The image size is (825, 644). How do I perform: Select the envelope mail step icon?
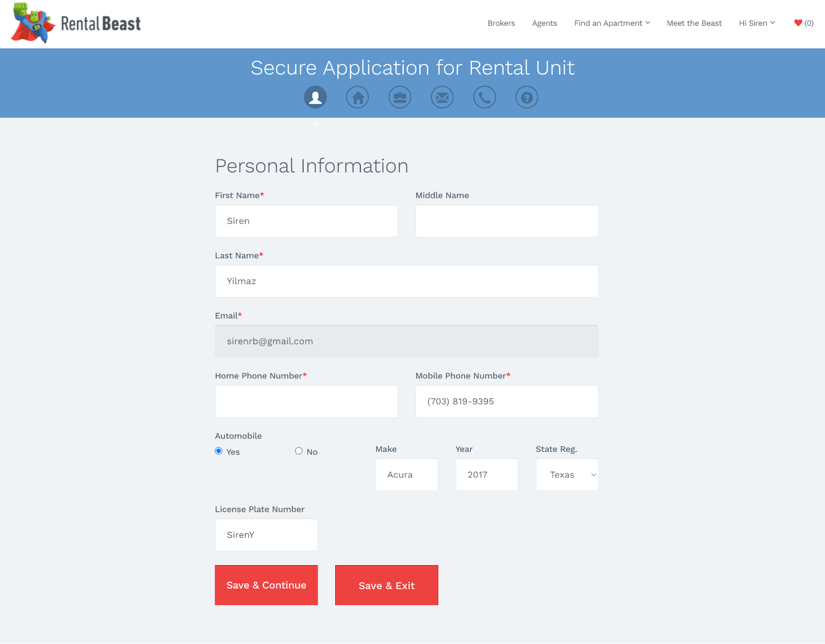(x=442, y=97)
